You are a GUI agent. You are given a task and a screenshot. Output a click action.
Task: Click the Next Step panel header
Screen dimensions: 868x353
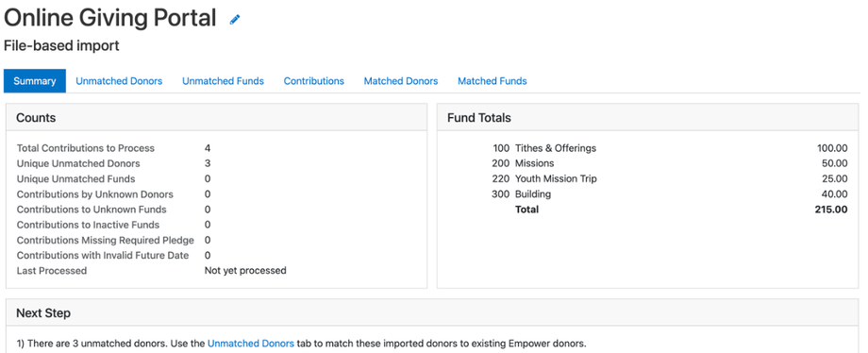(432, 313)
